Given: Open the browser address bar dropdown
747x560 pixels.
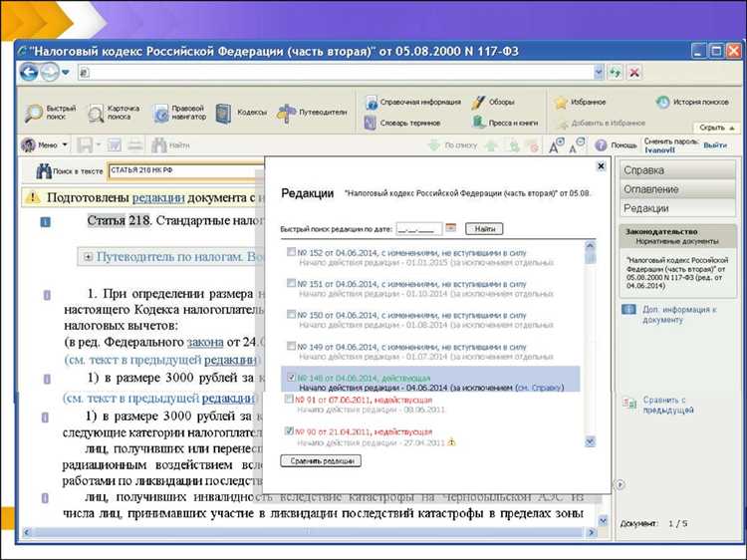Looking at the screenshot, I should 599,73.
